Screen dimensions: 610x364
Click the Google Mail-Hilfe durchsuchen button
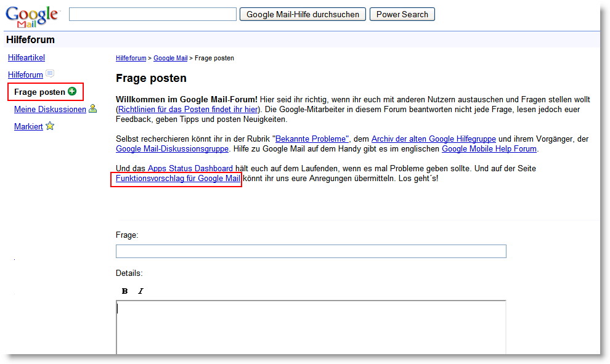point(303,14)
